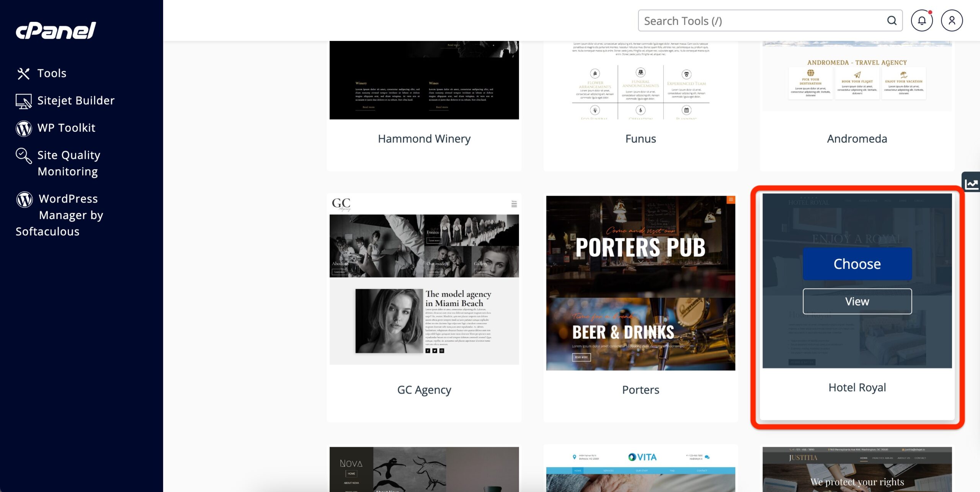
Task: Select the Nova template thumbnail
Action: pos(424,469)
